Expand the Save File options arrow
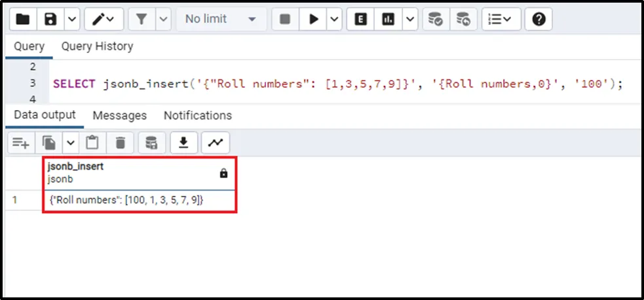This screenshot has width=644, height=300. click(71, 20)
